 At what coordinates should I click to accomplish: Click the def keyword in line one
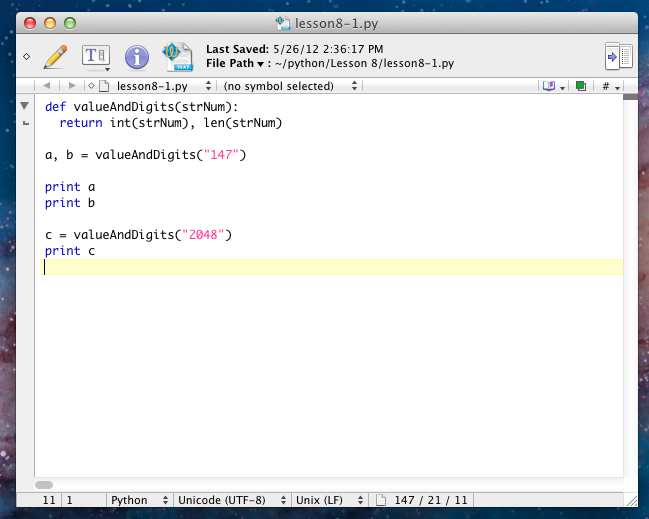pos(55,107)
